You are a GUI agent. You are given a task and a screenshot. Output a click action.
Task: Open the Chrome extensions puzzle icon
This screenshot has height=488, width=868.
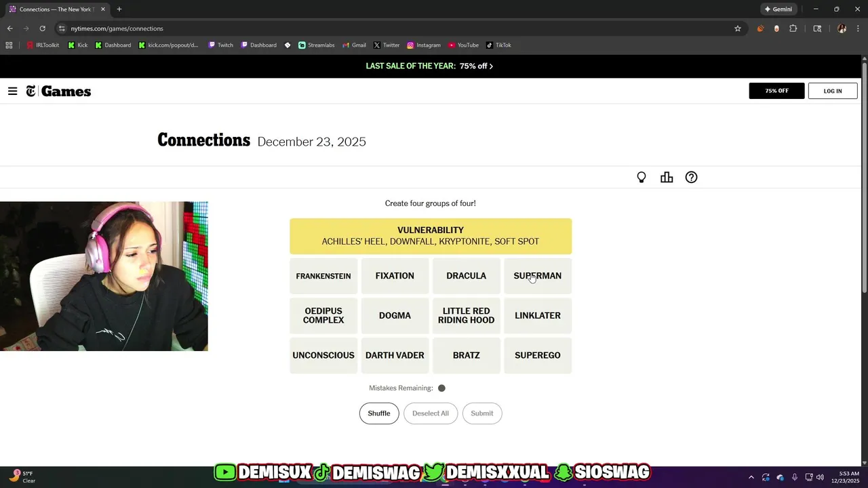click(x=793, y=28)
